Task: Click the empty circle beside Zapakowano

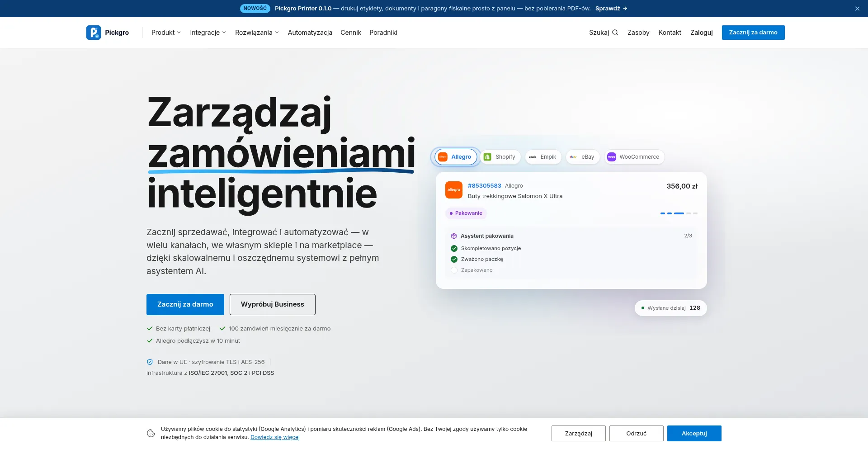Action: coord(454,270)
